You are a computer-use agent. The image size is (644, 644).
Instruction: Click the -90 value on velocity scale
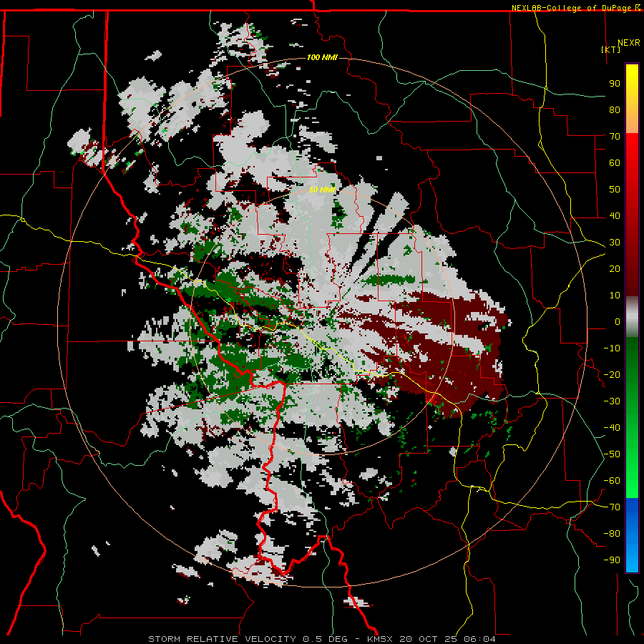(612, 560)
